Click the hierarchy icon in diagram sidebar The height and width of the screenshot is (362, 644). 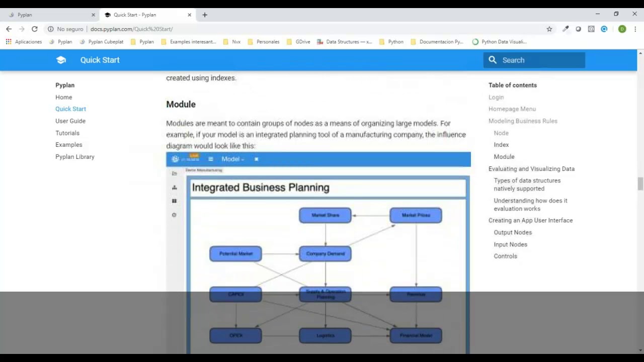174,188
